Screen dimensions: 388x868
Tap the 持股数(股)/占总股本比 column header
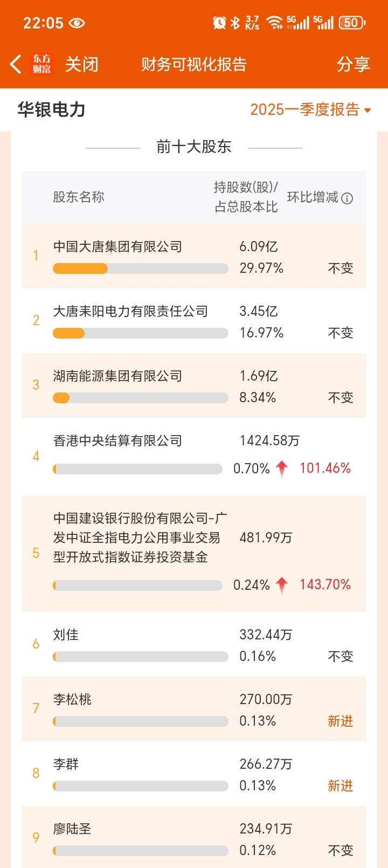246,197
